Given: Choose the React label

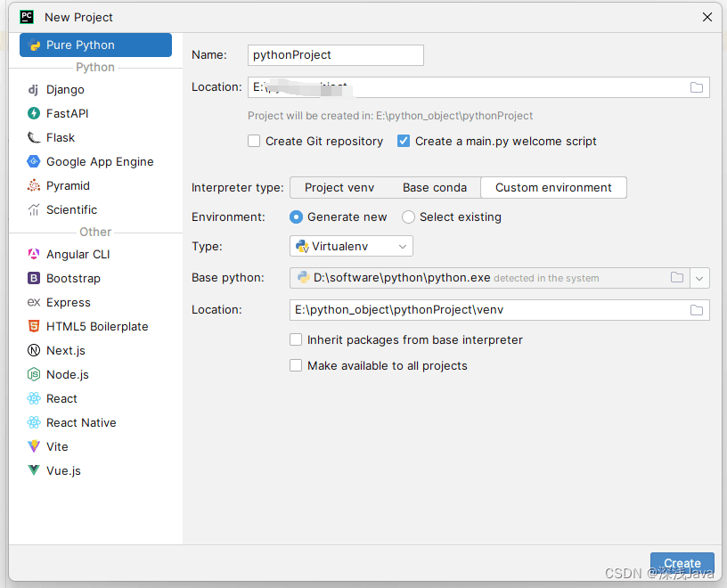Looking at the screenshot, I should [x=61, y=399].
